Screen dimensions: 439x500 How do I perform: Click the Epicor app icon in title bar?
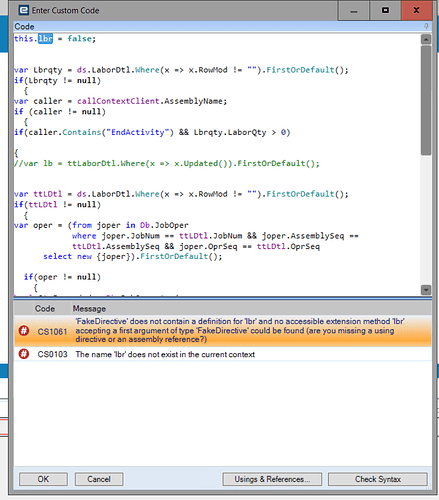[x=24, y=10]
